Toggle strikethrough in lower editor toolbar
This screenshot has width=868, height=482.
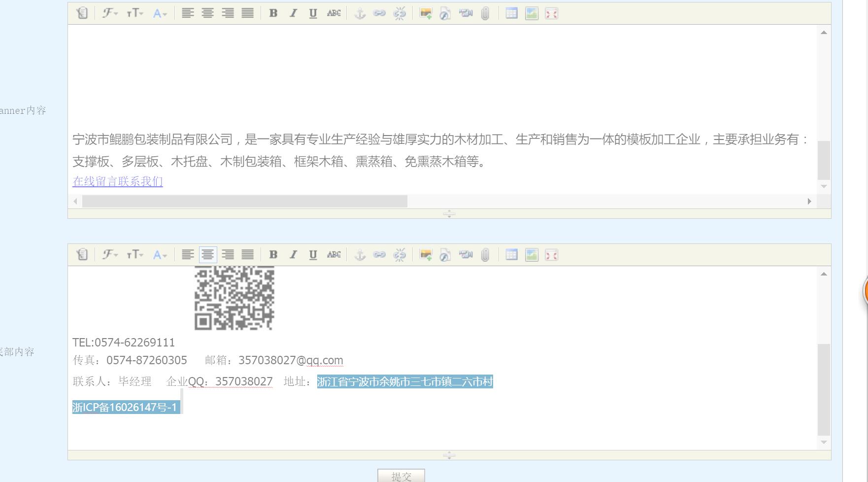334,255
